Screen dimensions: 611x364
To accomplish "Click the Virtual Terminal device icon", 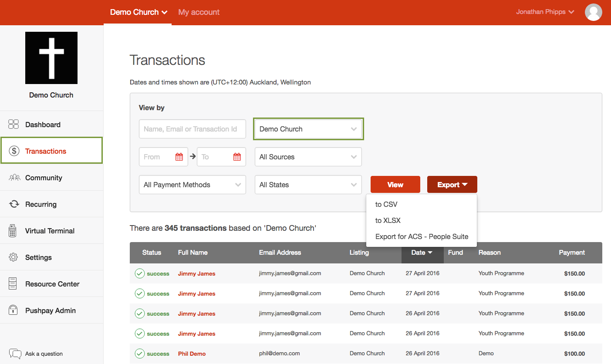I will pyautogui.click(x=13, y=231).
